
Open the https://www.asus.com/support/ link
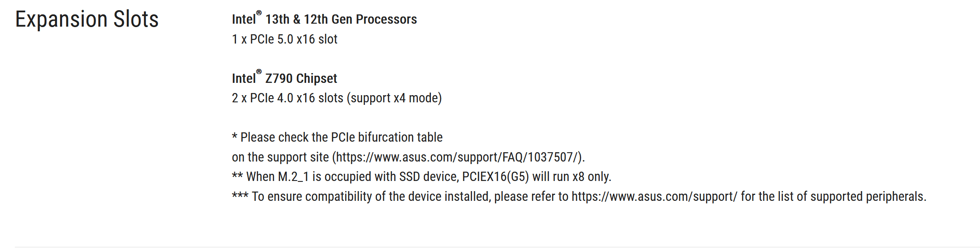654,197
